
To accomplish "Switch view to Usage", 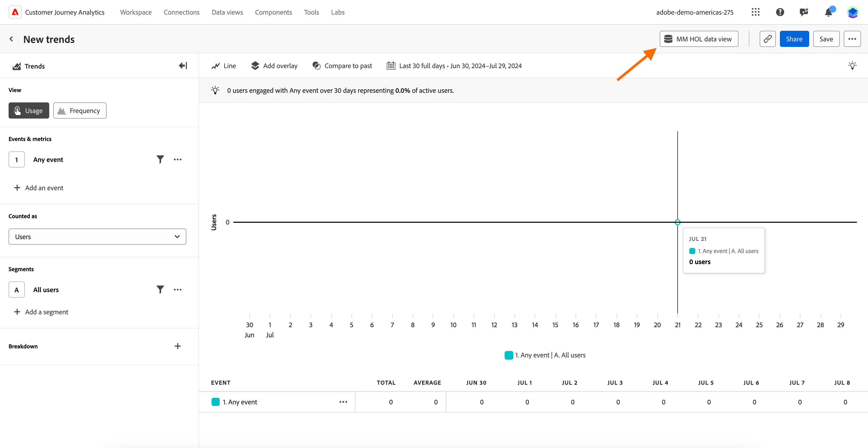I will click(x=29, y=110).
